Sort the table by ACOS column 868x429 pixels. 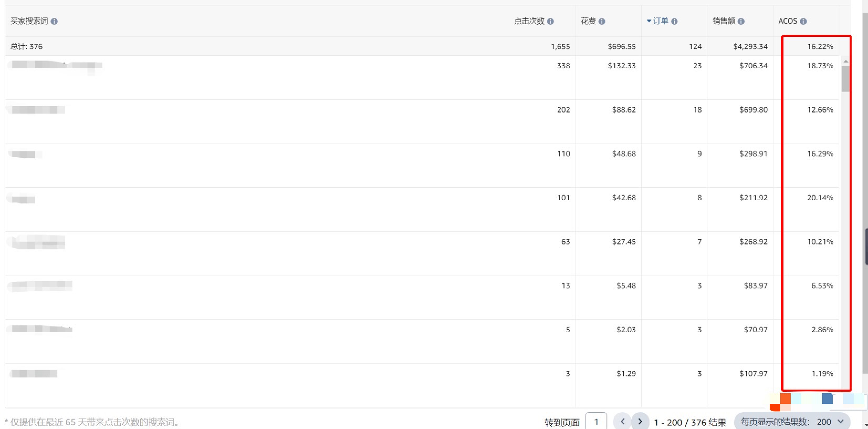[787, 21]
